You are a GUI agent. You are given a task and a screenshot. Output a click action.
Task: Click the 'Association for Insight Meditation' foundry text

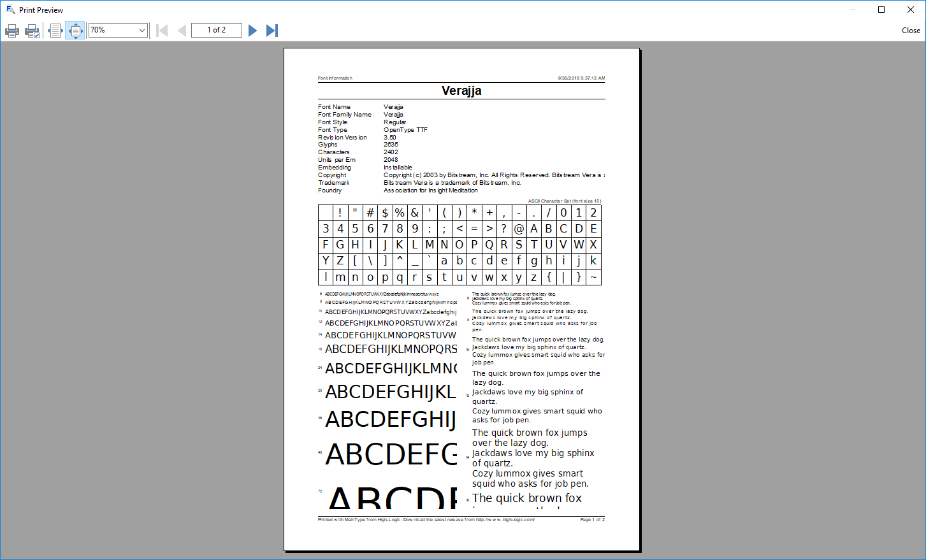point(431,190)
